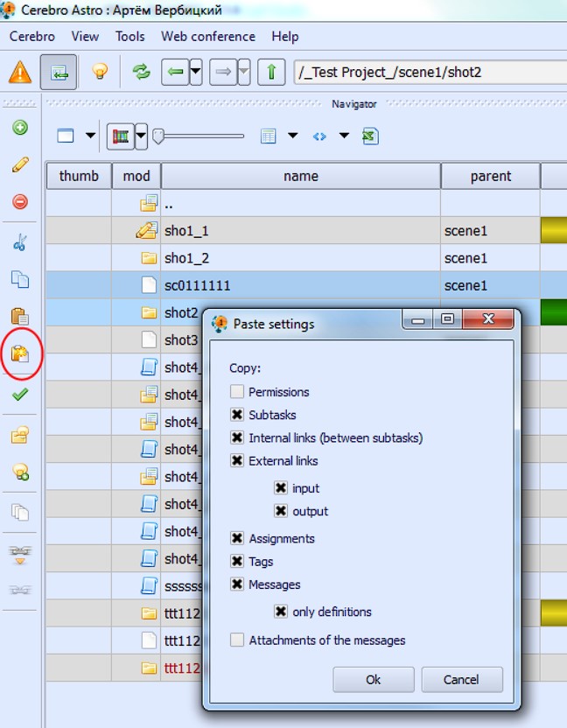Click the mod column header
The height and width of the screenshot is (728, 567).
pyautogui.click(x=136, y=176)
